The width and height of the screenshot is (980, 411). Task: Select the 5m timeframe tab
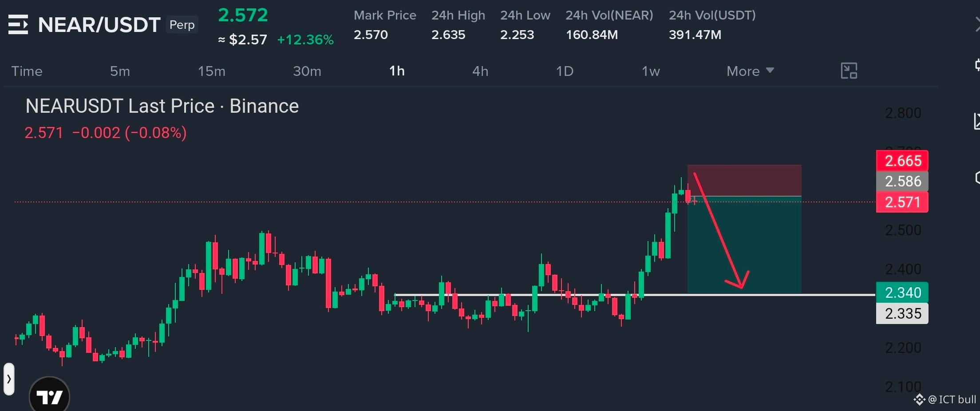coord(120,71)
